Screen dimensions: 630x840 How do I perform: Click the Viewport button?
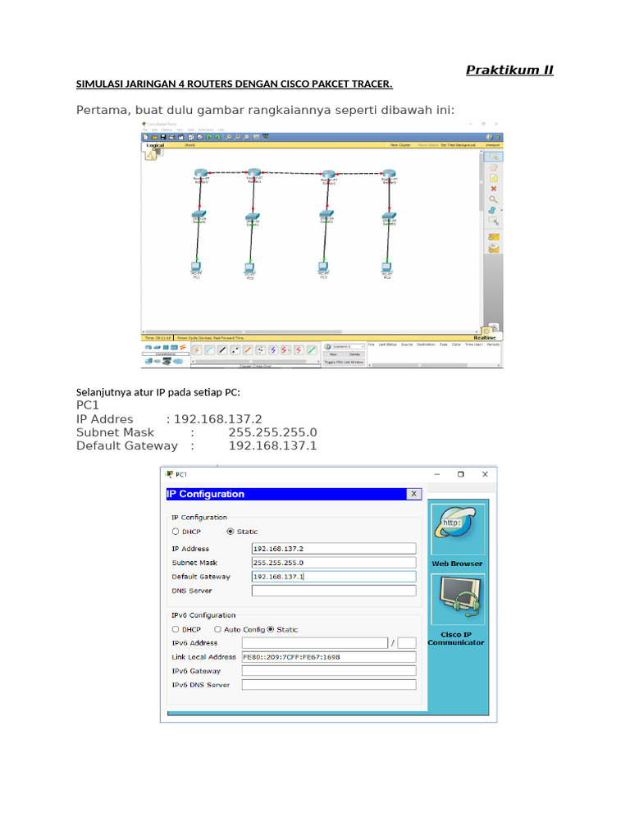click(492, 145)
